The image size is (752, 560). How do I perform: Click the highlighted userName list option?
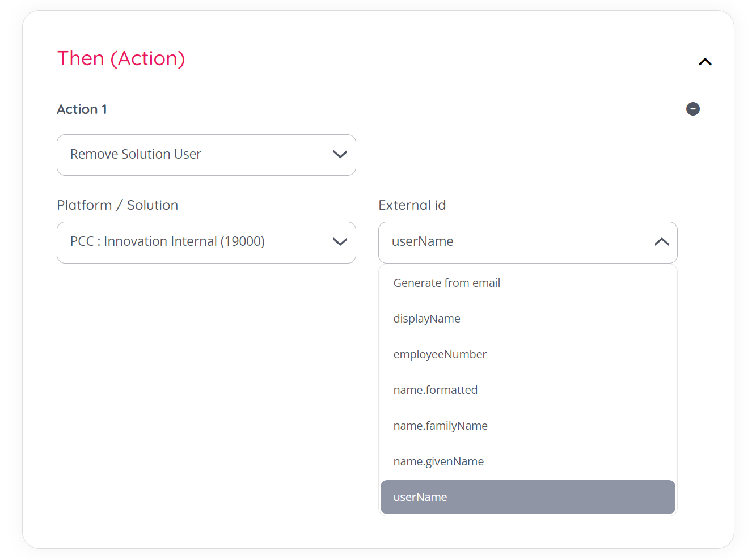[527, 497]
